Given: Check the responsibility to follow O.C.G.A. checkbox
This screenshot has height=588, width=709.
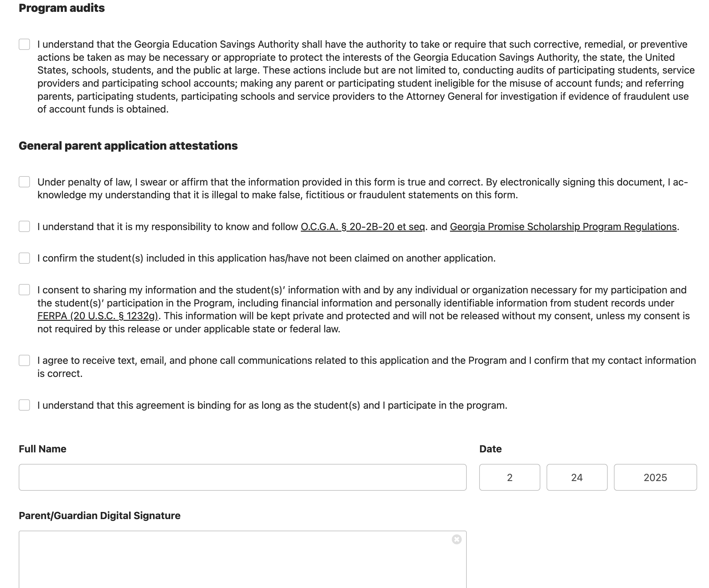Looking at the screenshot, I should 24,226.
